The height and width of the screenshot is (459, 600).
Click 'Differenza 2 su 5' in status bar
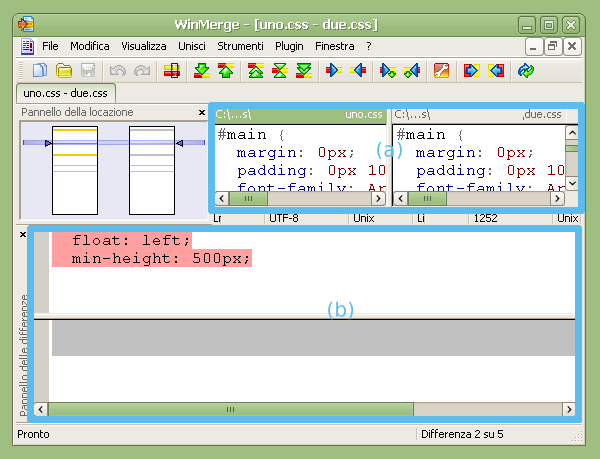coord(462,435)
